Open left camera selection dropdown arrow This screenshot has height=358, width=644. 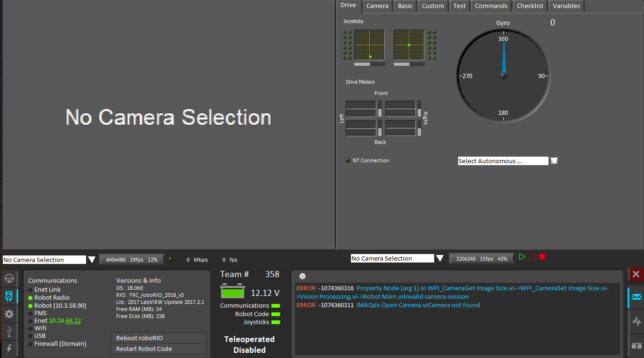pyautogui.click(x=92, y=260)
